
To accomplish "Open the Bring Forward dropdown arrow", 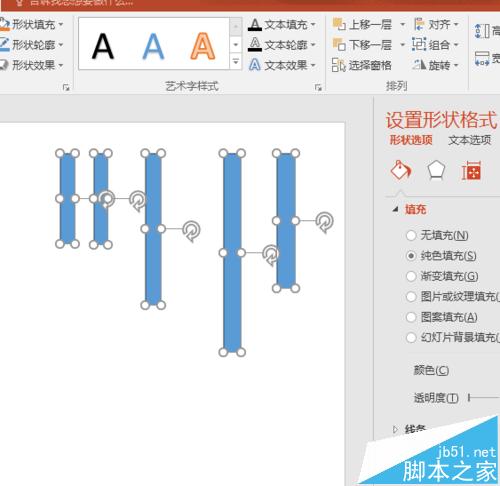I will tap(403, 24).
